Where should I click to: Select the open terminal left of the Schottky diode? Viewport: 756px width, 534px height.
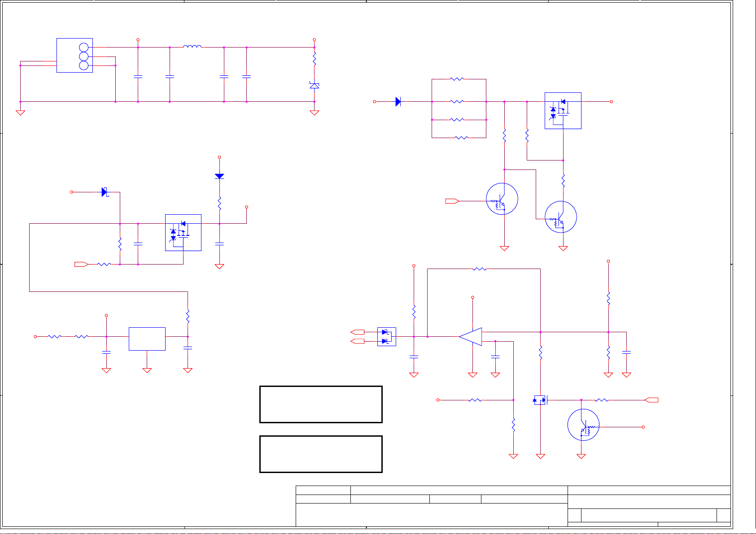pyautogui.click(x=71, y=192)
